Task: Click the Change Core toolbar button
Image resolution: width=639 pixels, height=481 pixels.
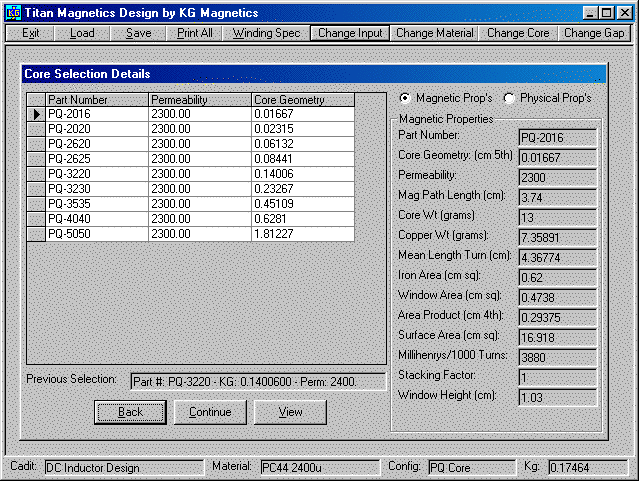Action: (x=518, y=33)
